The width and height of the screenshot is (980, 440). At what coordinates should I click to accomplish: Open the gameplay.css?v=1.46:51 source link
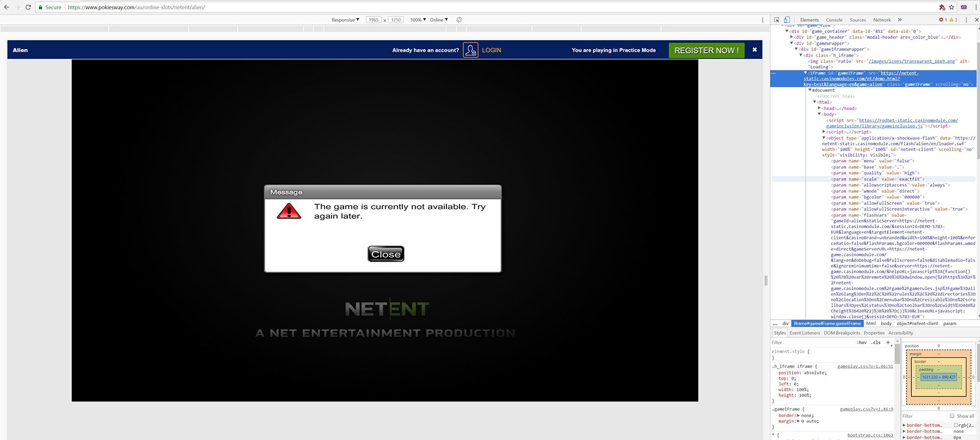tap(865, 366)
